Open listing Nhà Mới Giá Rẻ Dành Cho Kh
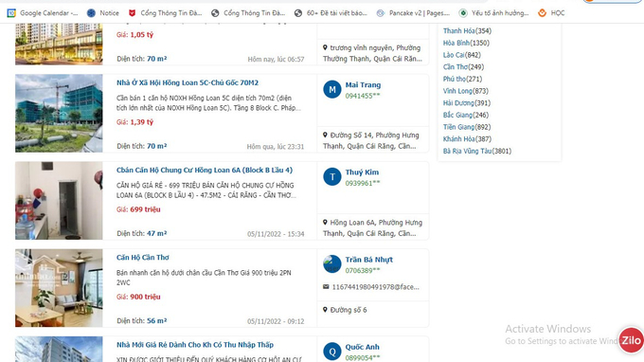The height and width of the screenshot is (362, 644). (x=195, y=345)
